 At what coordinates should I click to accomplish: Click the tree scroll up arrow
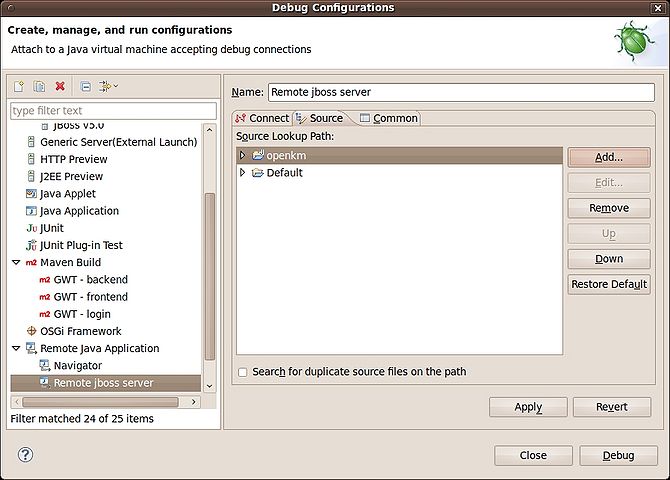209,130
